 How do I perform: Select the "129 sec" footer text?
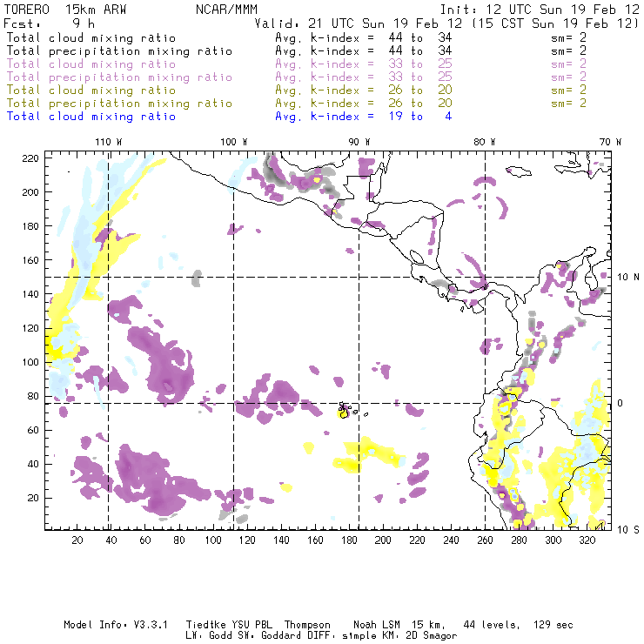point(553,625)
